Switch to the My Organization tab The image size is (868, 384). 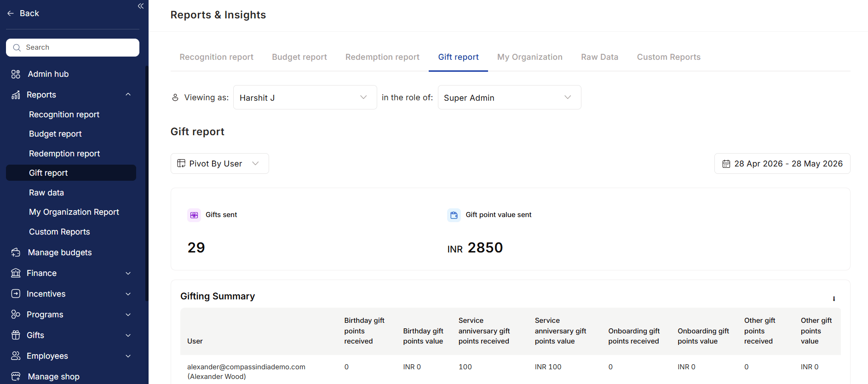coord(530,57)
